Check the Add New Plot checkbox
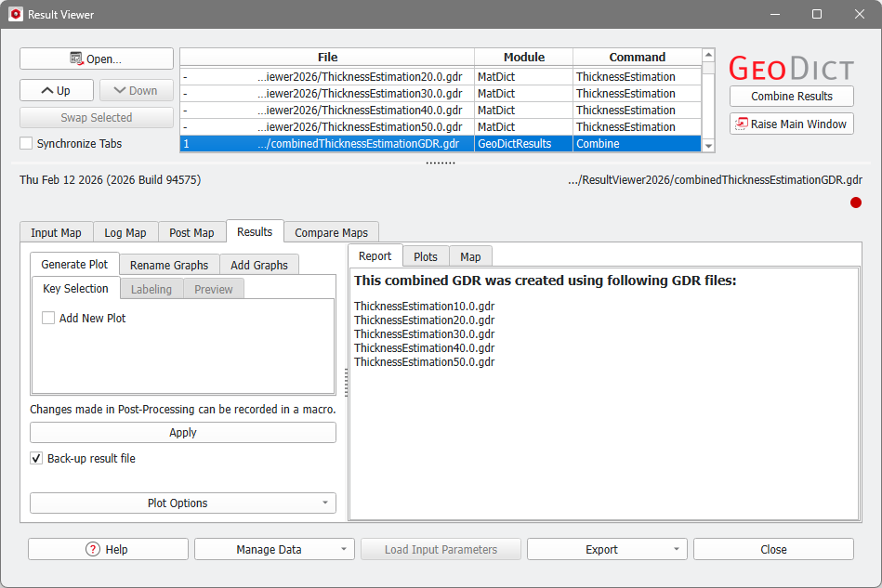The image size is (882, 588). coord(48,317)
